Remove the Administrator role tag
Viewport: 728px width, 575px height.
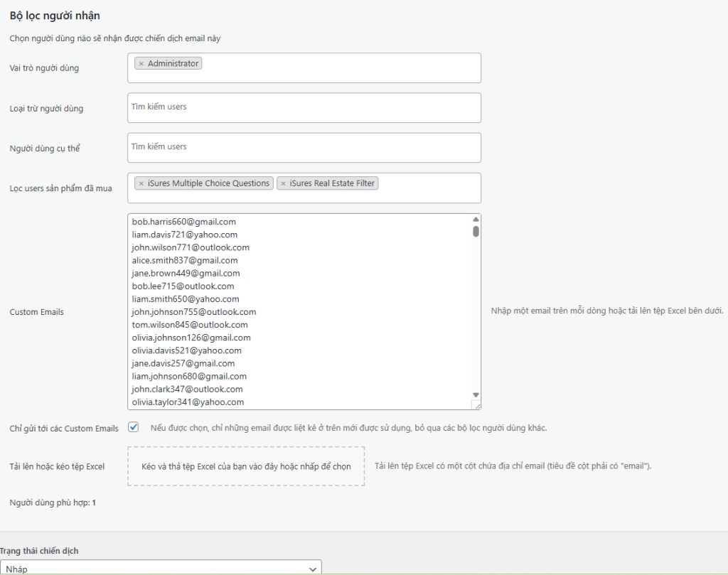click(141, 64)
